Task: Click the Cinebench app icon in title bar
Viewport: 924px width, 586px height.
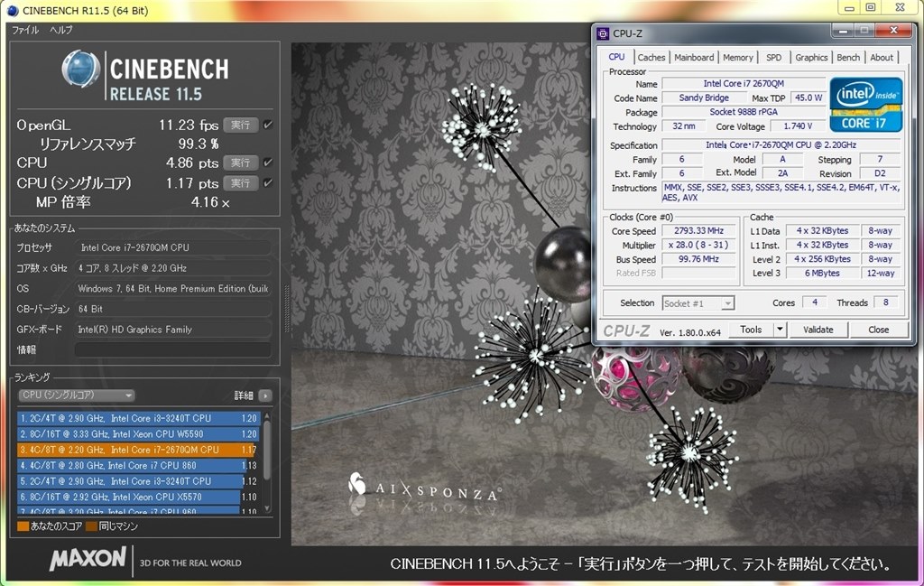Action: pos(13,11)
